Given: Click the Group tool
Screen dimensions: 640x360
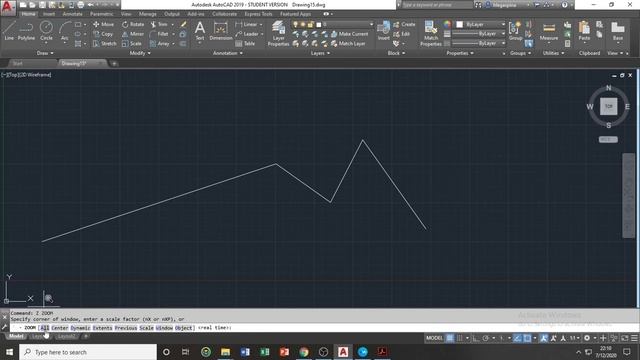Looking at the screenshot, I should point(516,31).
